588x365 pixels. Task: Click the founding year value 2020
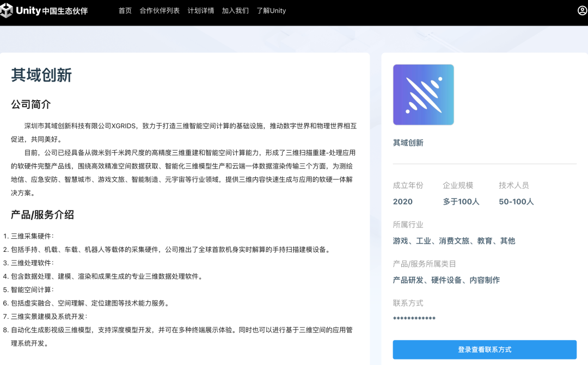point(403,202)
